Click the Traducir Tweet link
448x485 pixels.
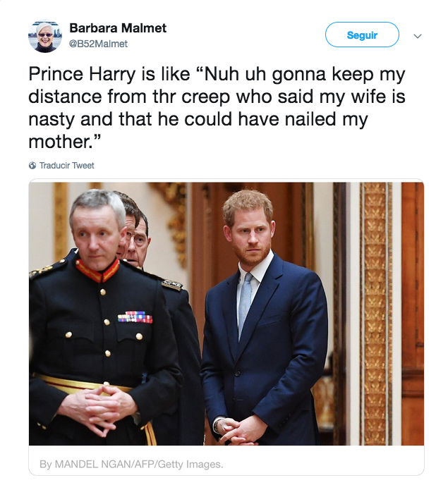[66, 166]
